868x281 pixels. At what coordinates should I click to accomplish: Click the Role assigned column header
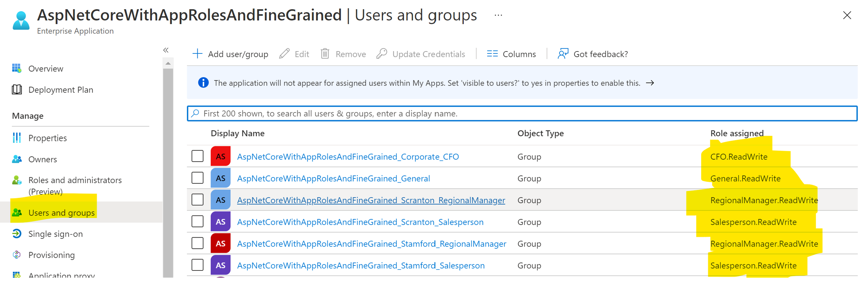tap(737, 133)
